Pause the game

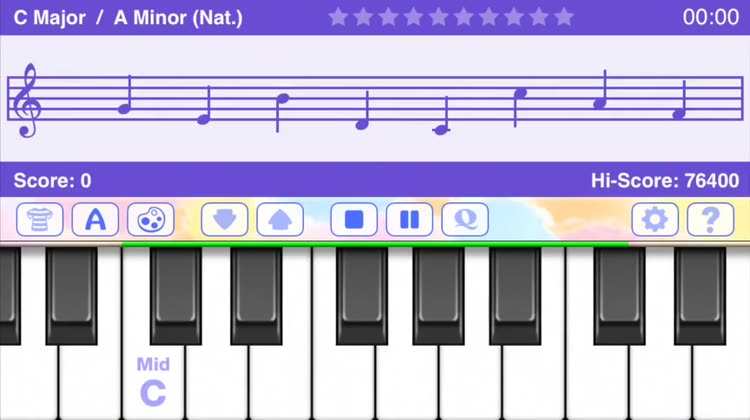pyautogui.click(x=409, y=220)
